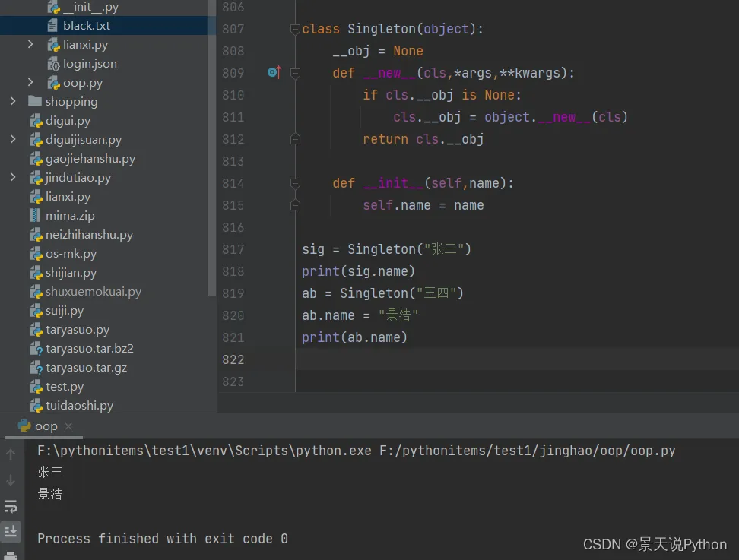
Task: Open login.json file
Action: [x=90, y=64]
